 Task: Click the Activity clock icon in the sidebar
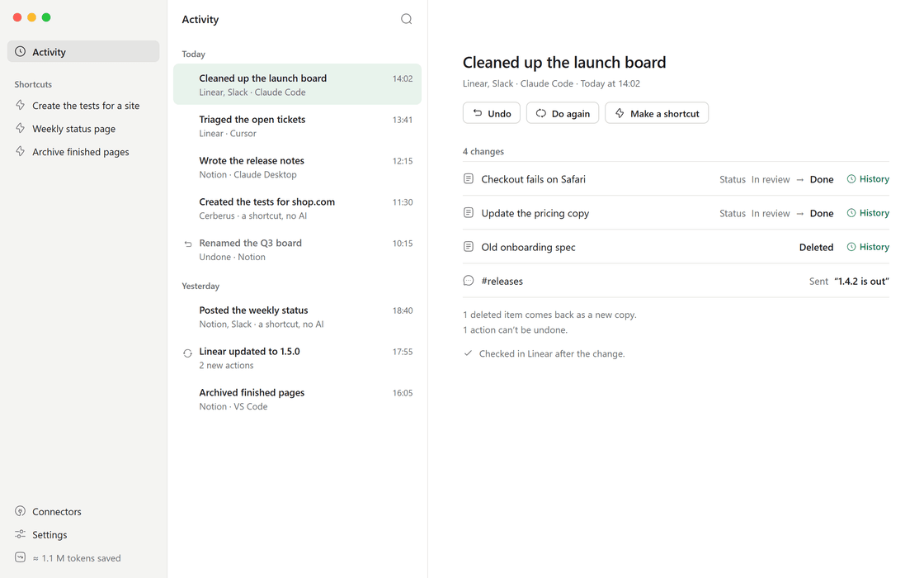pyautogui.click(x=20, y=52)
